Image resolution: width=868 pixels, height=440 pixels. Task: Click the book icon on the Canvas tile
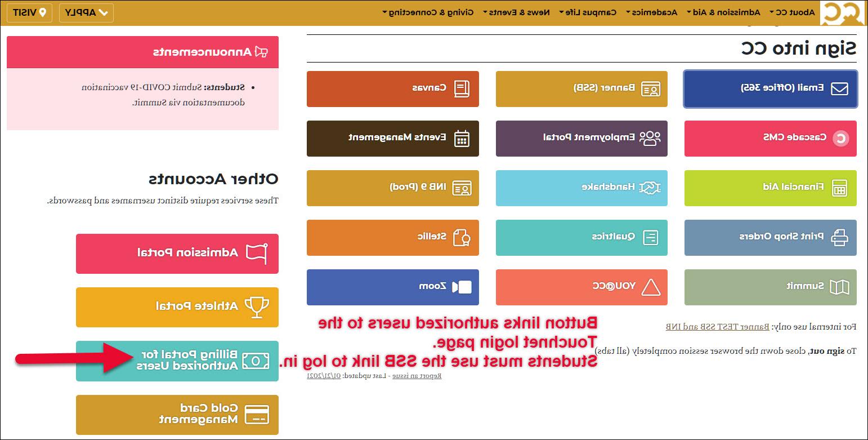(462, 88)
